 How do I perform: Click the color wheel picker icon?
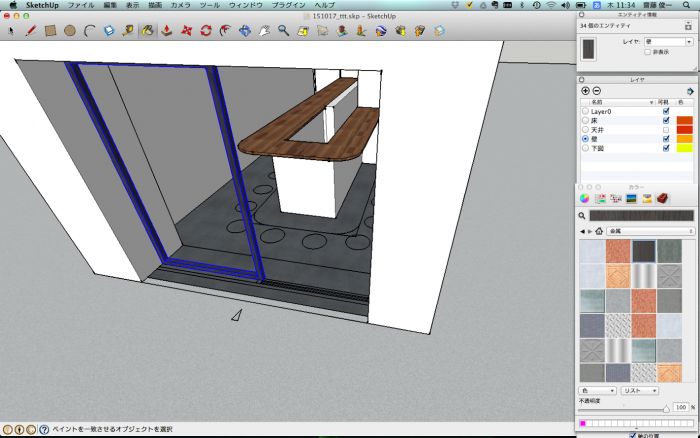pos(585,198)
